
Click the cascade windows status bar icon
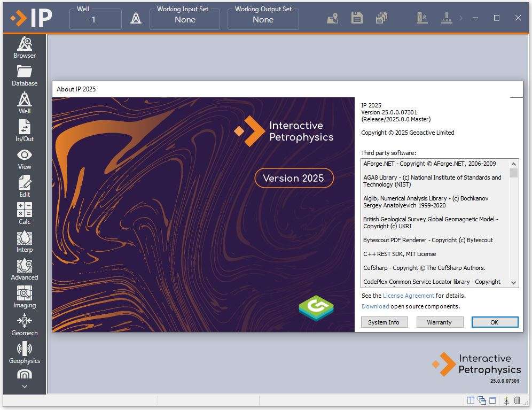tap(482, 400)
